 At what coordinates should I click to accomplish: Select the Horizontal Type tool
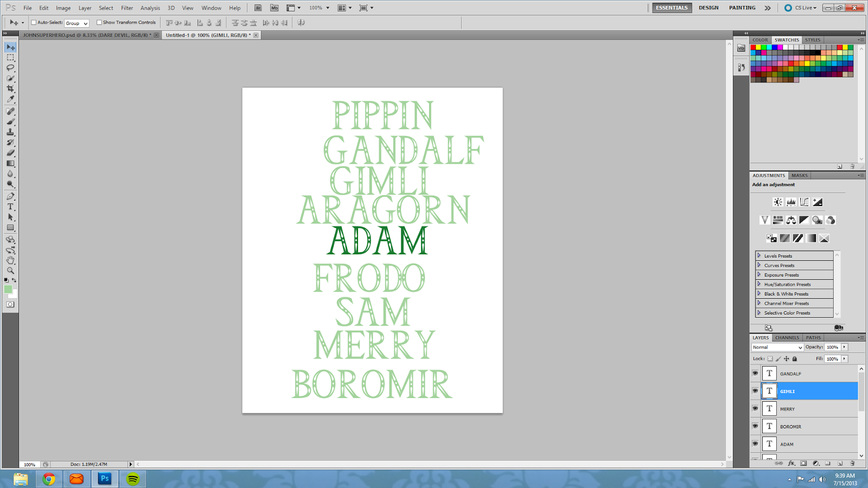(10, 207)
